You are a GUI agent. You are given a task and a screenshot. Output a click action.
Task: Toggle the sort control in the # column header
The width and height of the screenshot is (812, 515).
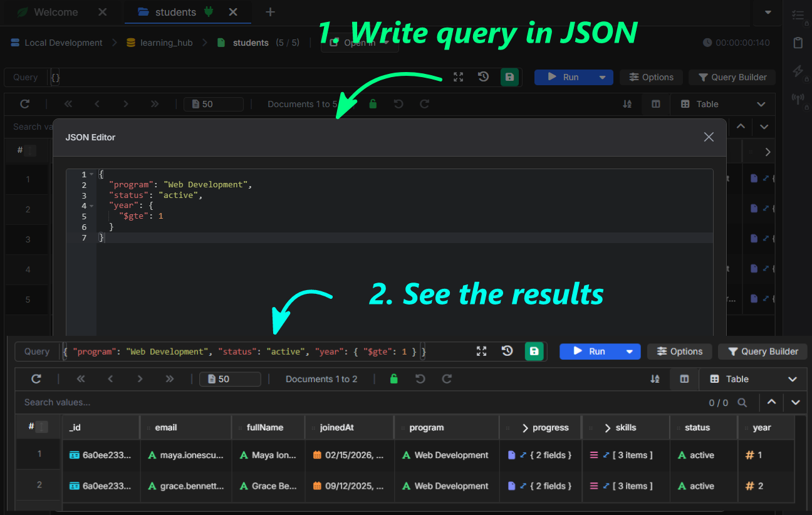pyautogui.click(x=41, y=427)
